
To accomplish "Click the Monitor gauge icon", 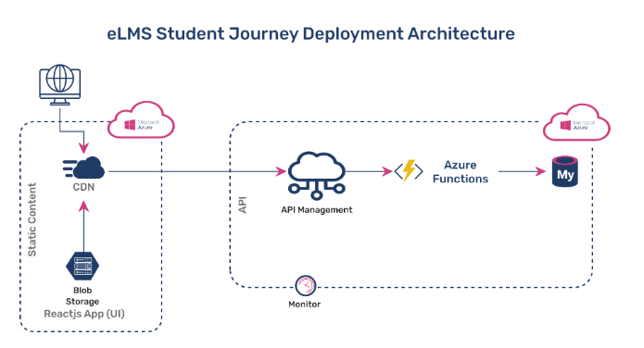I will point(306,286).
